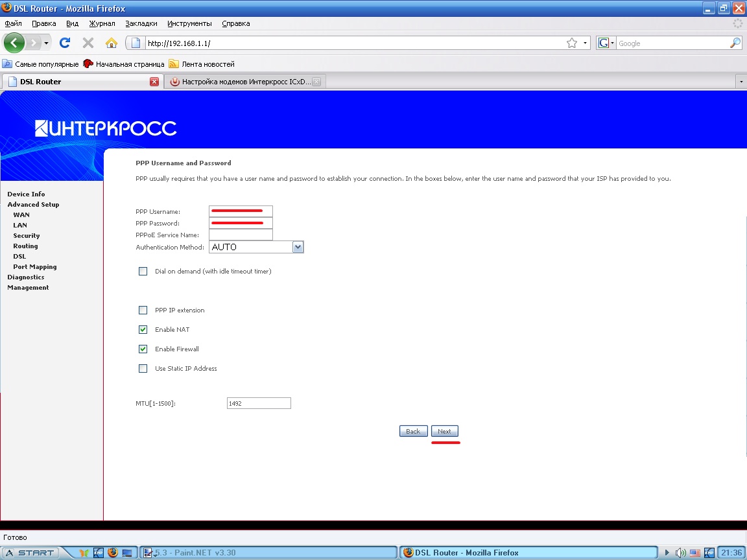Uncheck the Enable NAT checkbox
747x560 pixels.
[x=143, y=330]
